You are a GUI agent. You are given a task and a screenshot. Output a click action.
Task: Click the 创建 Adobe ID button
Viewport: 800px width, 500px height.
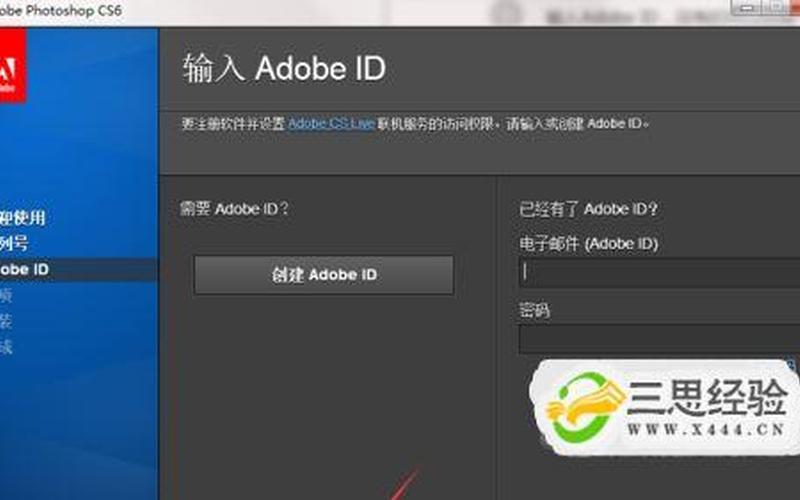tap(323, 275)
